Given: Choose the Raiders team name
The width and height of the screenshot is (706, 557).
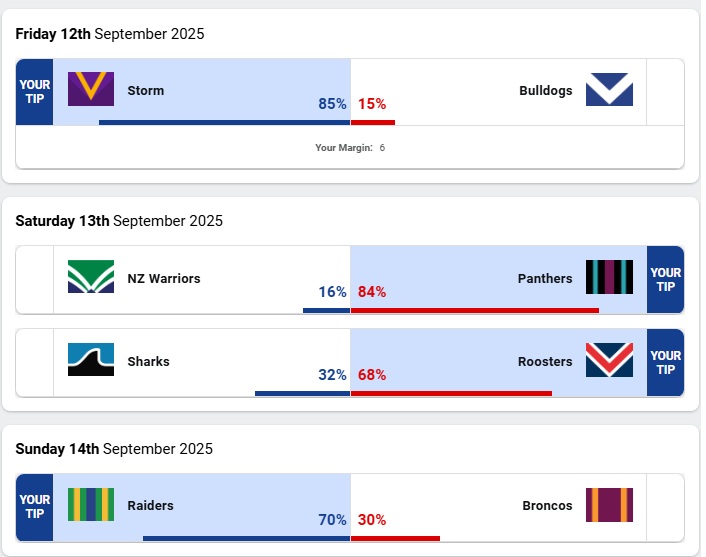Looking at the screenshot, I should (x=150, y=506).
